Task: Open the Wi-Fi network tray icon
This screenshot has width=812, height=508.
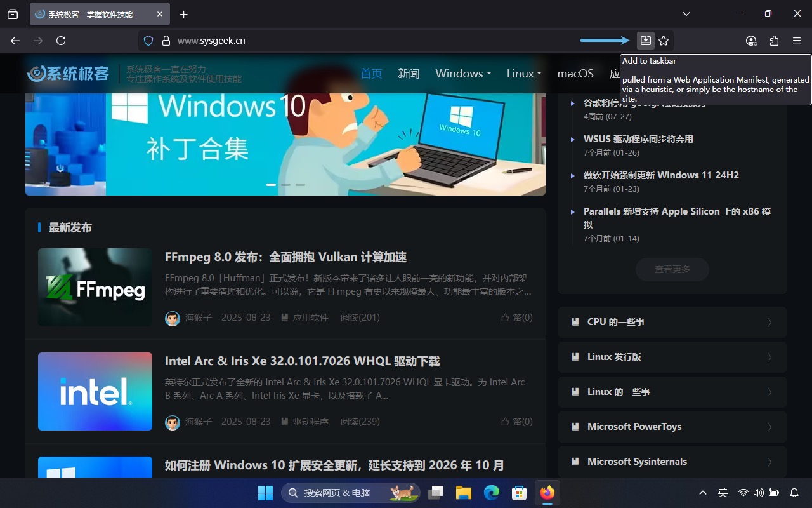Action: point(743,493)
